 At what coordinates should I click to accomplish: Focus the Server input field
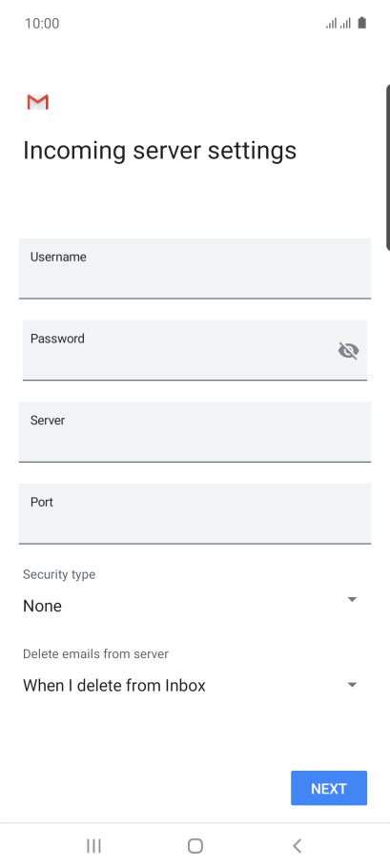(x=195, y=432)
